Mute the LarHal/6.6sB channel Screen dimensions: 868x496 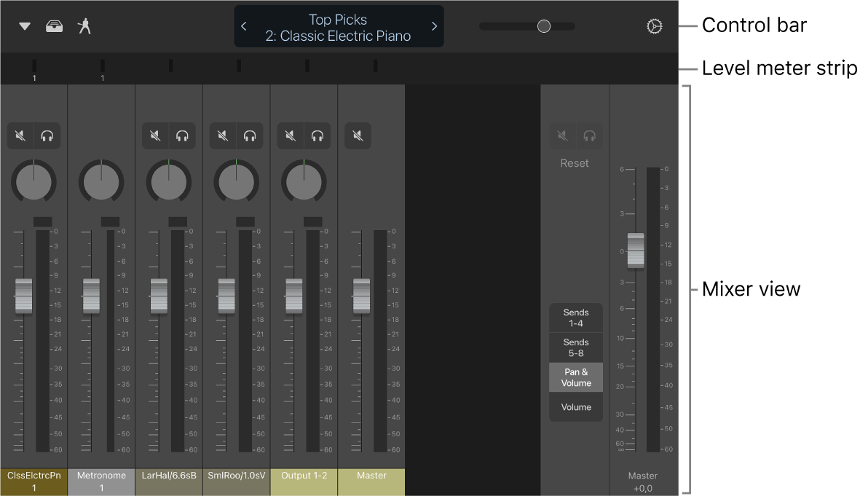tap(155, 135)
